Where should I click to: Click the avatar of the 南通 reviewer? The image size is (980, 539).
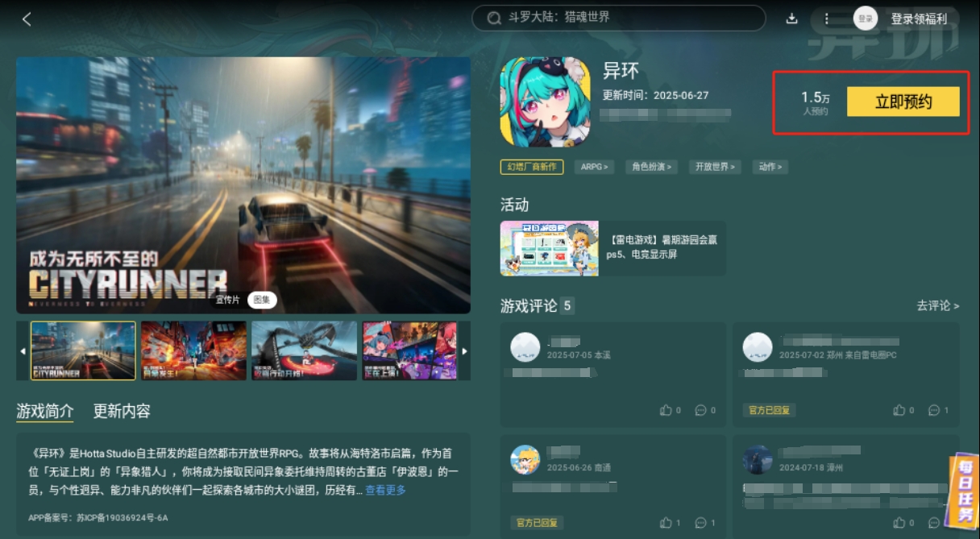[x=525, y=460]
